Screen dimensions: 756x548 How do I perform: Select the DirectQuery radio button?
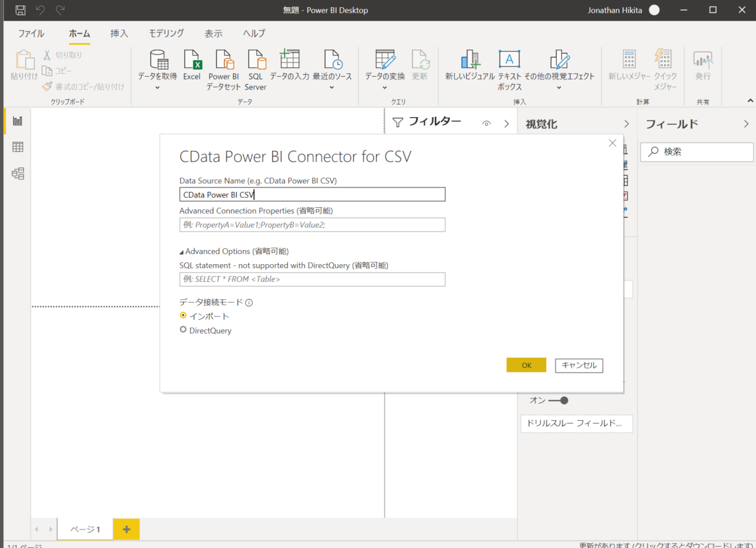pos(183,329)
